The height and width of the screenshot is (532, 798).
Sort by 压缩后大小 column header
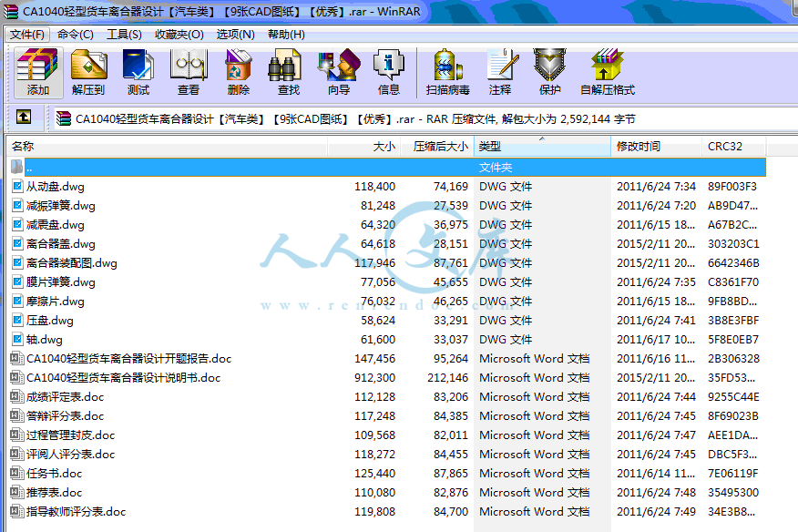click(x=437, y=147)
